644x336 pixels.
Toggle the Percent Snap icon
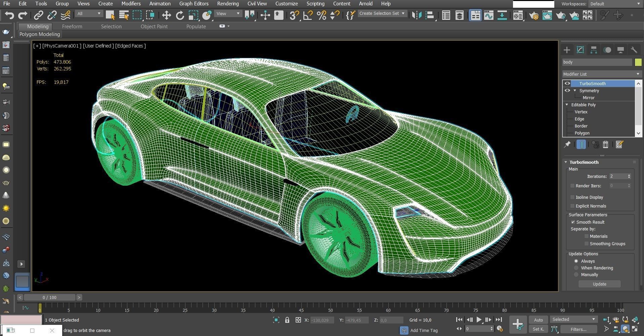(x=321, y=15)
